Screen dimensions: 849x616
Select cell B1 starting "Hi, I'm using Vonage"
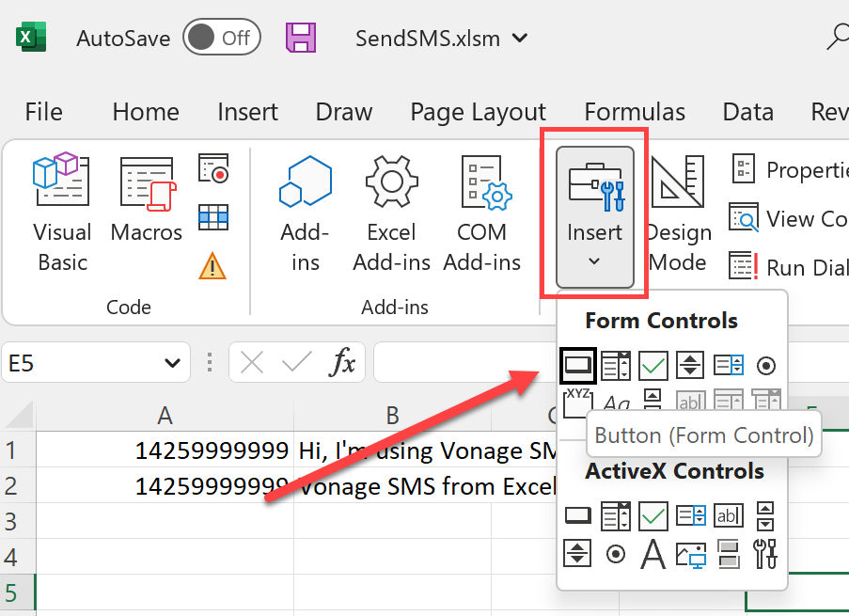coord(393,450)
